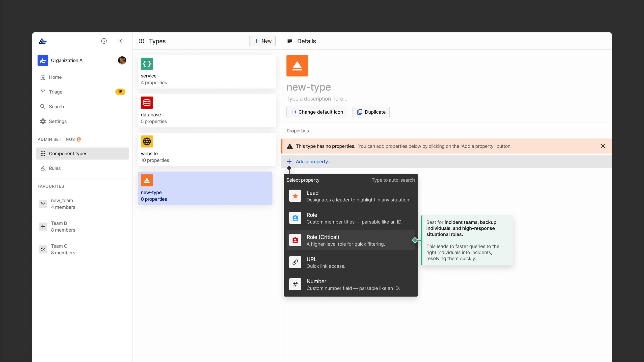Click the user avatar picture
Viewport: 644px width, 362px height.
tap(122, 60)
